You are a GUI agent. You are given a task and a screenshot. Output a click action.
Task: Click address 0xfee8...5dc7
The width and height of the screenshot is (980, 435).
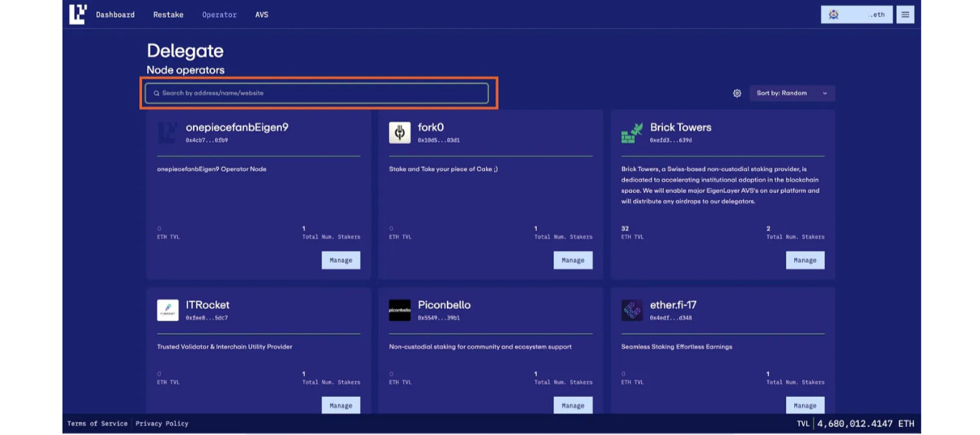[x=207, y=318]
